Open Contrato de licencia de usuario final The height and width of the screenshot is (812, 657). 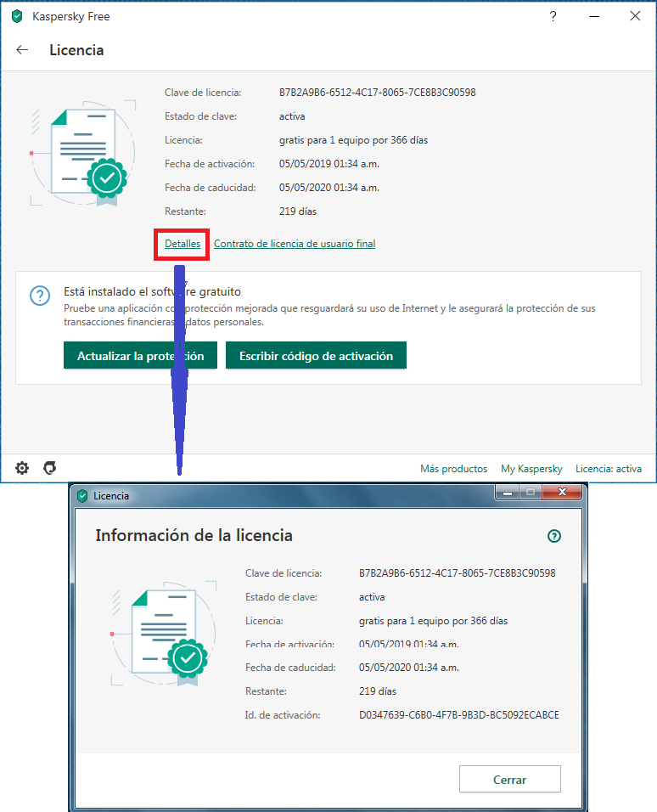[295, 244]
